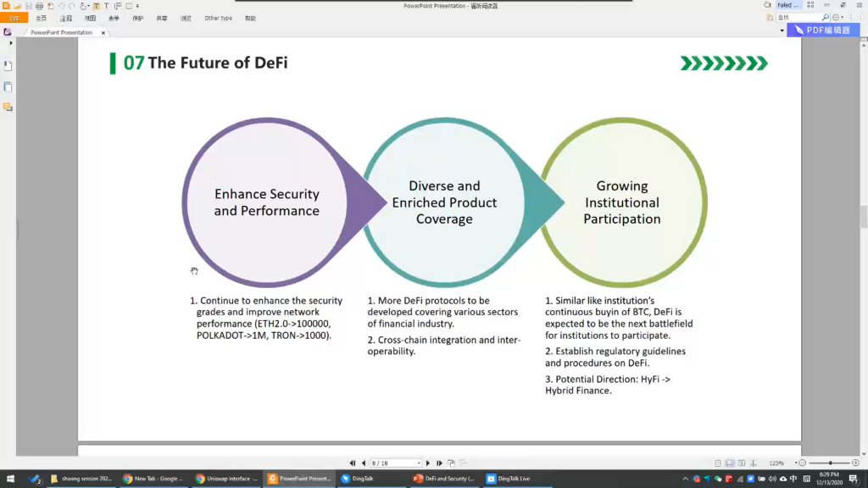Open the comments panel icon in sidebar
This screenshot has height=488, width=868.
click(x=8, y=108)
